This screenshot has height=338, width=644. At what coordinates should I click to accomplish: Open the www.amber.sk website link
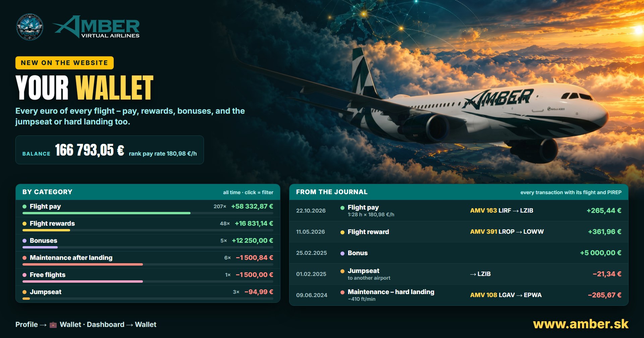581,324
